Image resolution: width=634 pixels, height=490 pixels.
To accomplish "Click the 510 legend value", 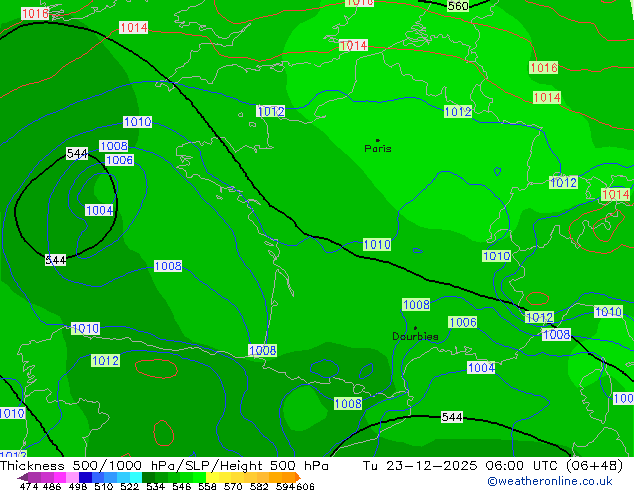I will tap(104, 486).
